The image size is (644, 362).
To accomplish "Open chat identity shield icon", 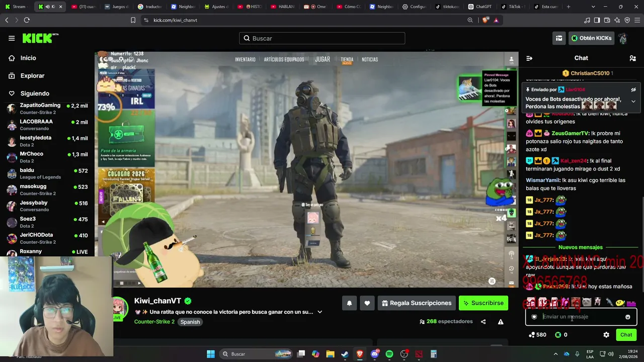I will 534,317.
